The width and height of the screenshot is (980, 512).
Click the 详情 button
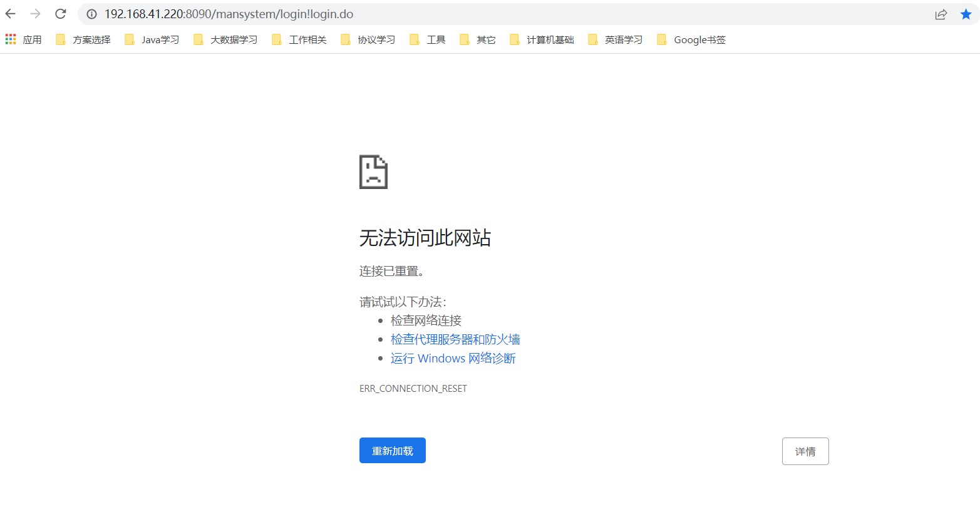pos(805,451)
